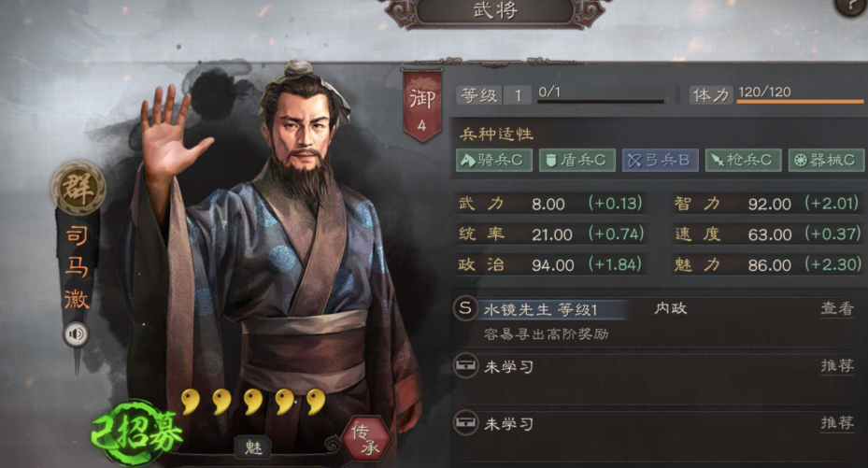Click the first 未学习 skill slot icon
The height and width of the screenshot is (468, 868).
(x=465, y=365)
